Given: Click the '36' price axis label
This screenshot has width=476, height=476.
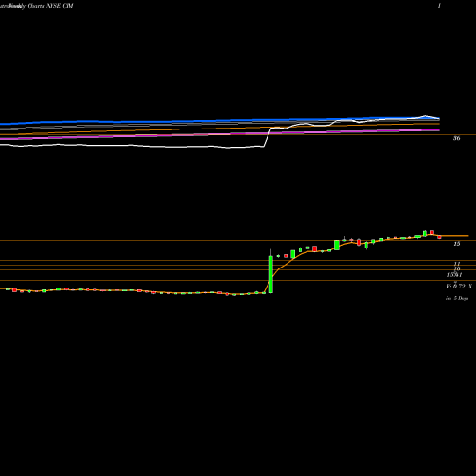Looking at the screenshot, I should point(456,138).
